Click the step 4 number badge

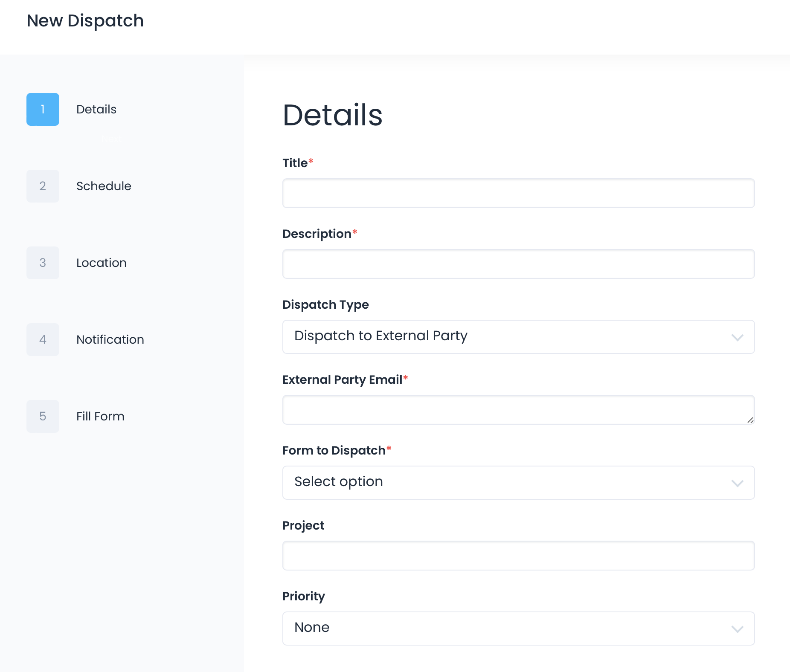click(x=43, y=339)
